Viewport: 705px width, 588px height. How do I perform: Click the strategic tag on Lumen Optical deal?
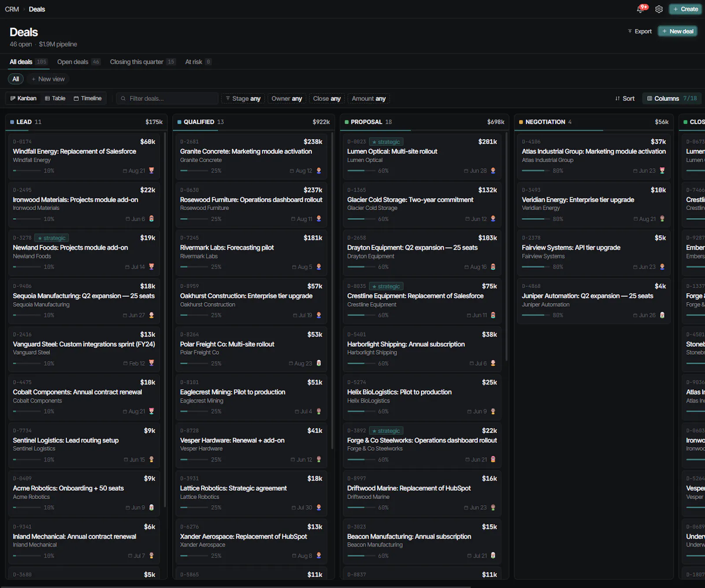click(386, 142)
